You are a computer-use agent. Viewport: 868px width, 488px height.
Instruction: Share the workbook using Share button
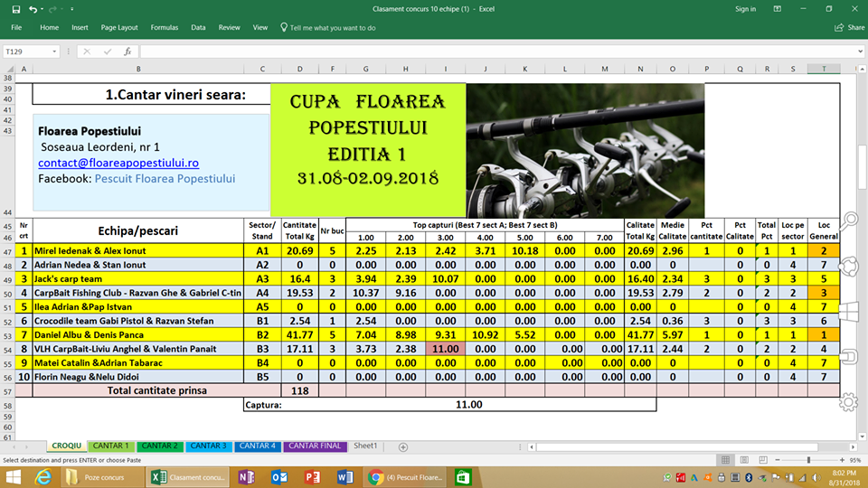850,28
